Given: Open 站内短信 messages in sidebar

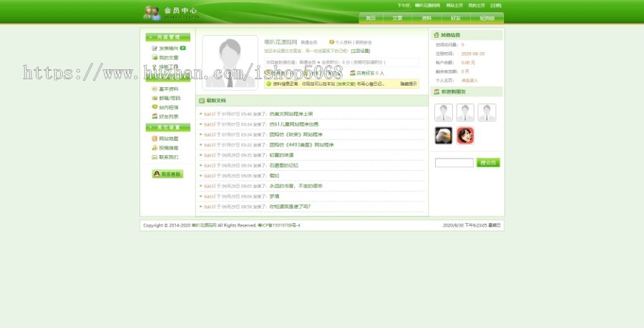Looking at the screenshot, I should (168, 107).
